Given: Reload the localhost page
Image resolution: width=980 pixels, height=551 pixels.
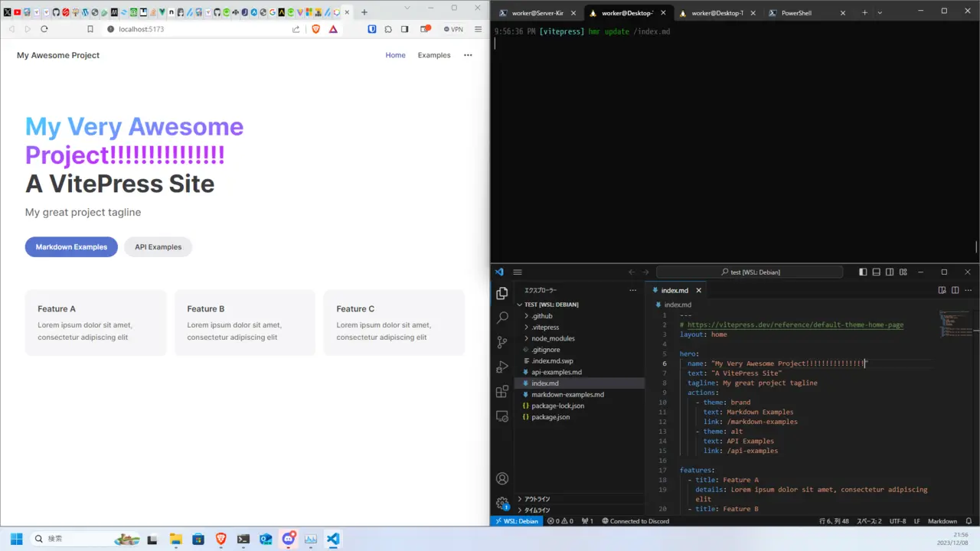Looking at the screenshot, I should point(44,29).
